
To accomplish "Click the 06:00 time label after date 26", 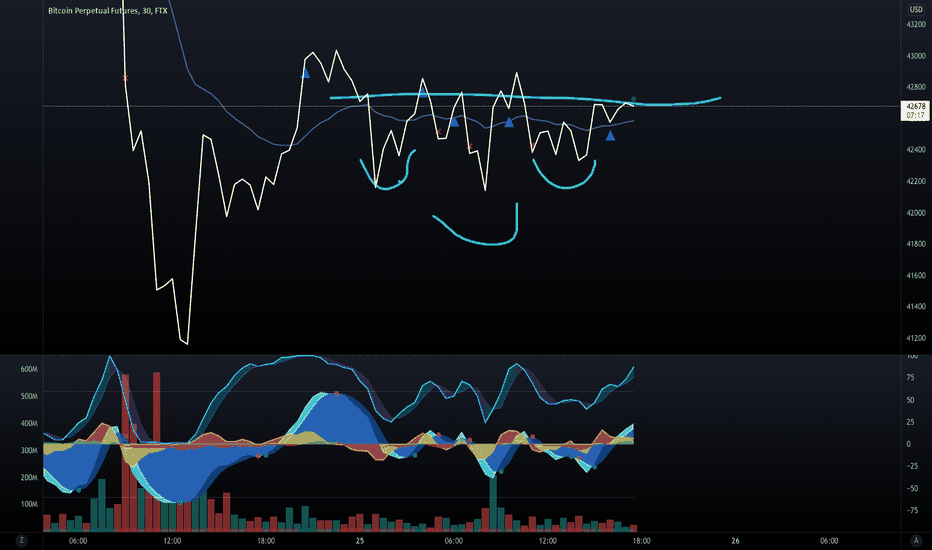I will [829, 540].
